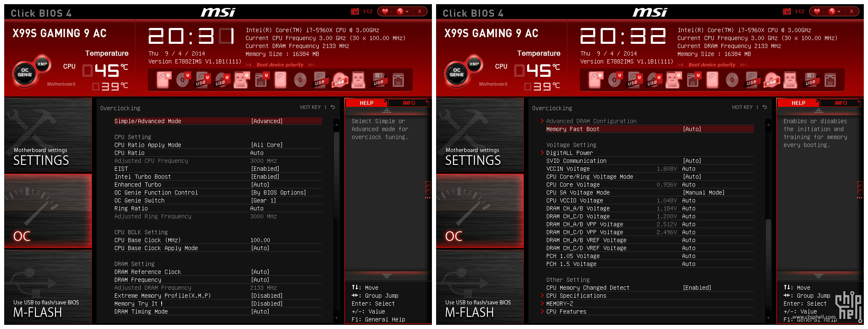Click the camera screenshot icon in right screen
Image resolution: width=868 pixels, height=329 pixels.
(787, 11)
